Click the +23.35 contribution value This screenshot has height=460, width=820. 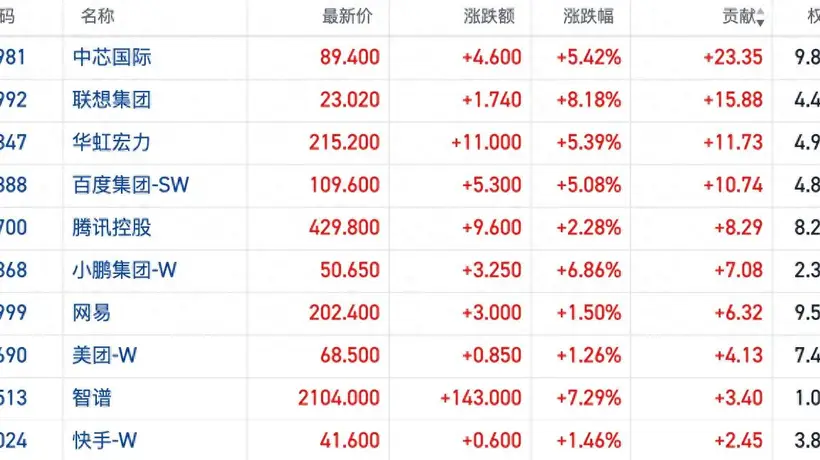(733, 57)
